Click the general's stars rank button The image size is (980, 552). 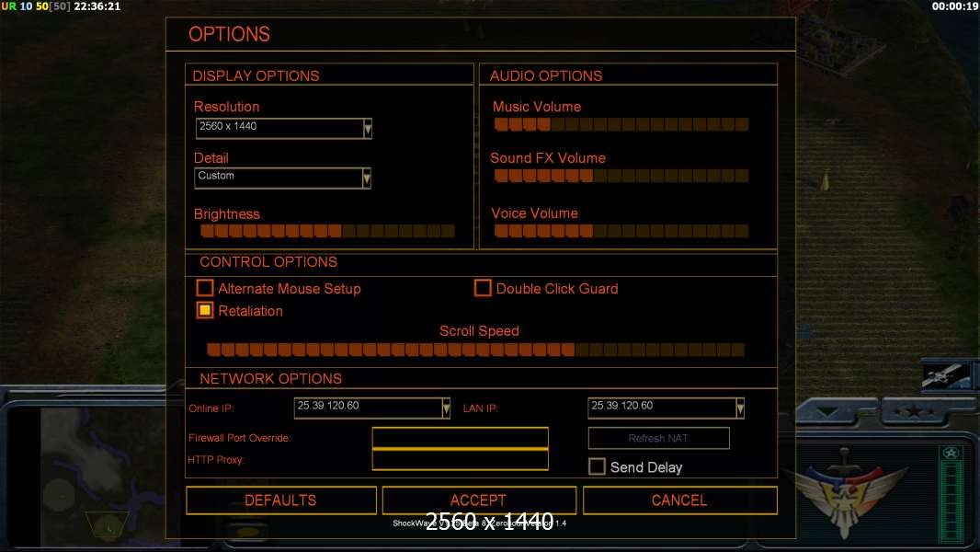(x=914, y=411)
